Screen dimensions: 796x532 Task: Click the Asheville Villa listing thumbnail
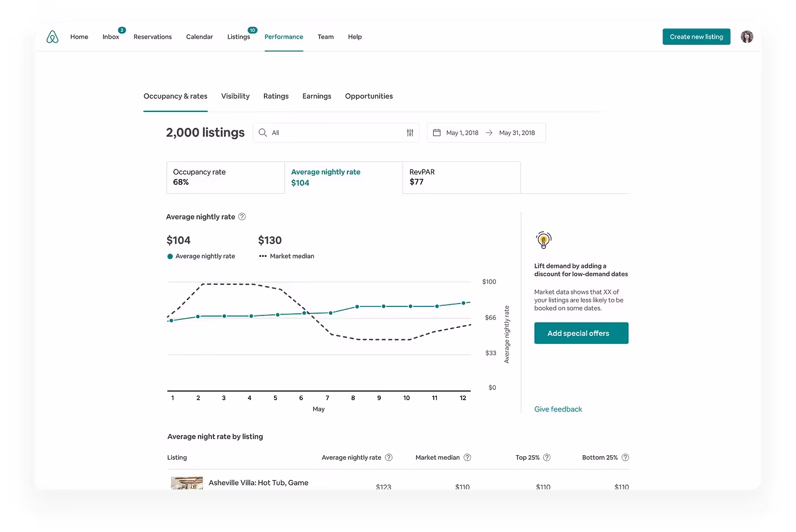click(186, 483)
